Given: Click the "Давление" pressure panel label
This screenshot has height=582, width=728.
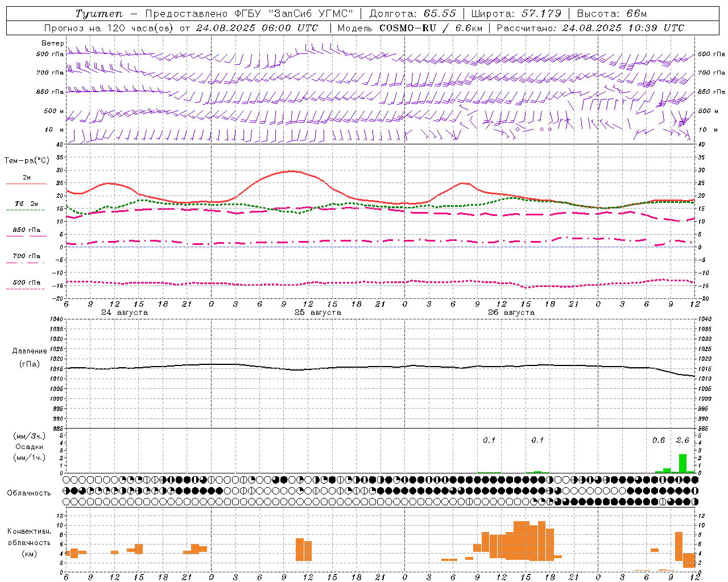Looking at the screenshot, I should (x=30, y=351).
